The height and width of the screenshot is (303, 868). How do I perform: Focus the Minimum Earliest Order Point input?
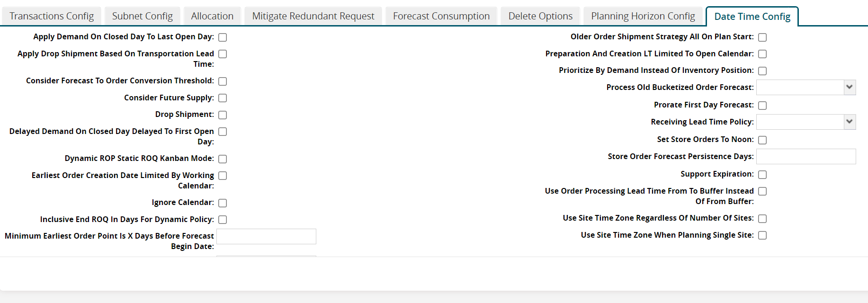tap(266, 237)
